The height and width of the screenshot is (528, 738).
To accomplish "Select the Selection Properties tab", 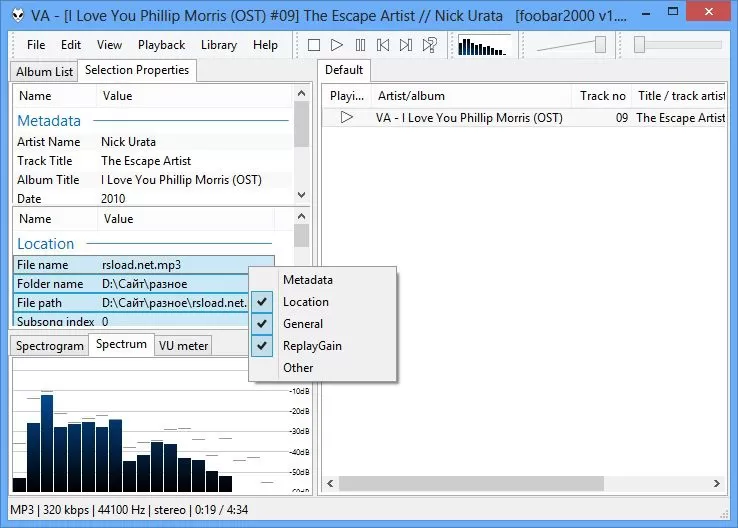I will (x=137, y=70).
